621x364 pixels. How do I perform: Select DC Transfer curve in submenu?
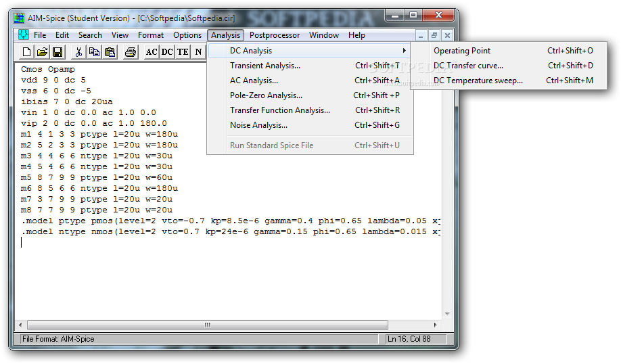coord(509,66)
